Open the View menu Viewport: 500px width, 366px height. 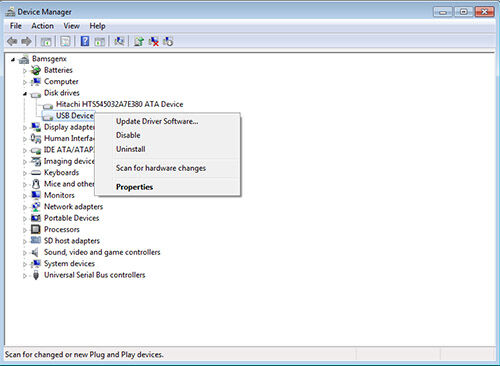71,26
